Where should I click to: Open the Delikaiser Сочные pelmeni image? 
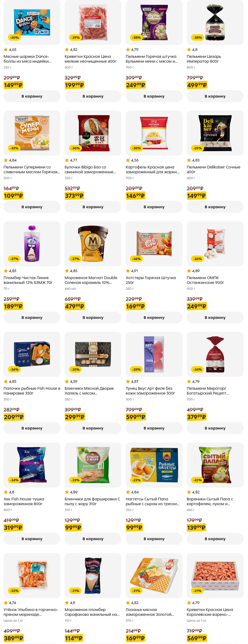[x=215, y=133]
